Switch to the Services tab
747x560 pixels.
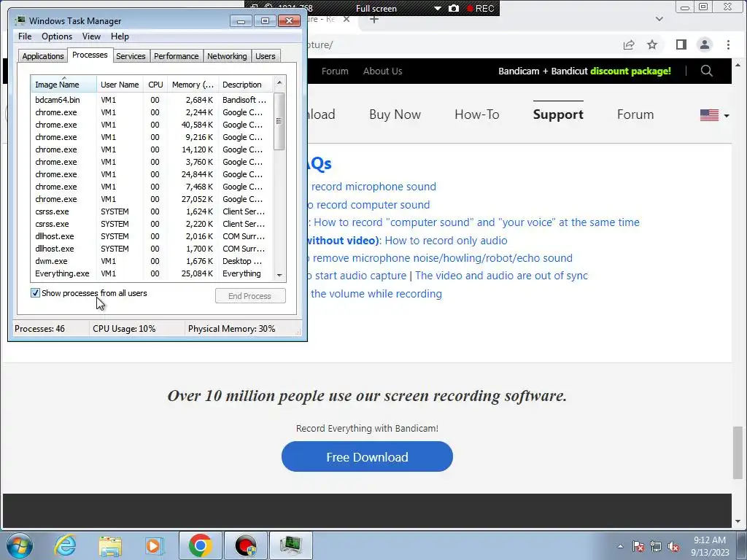point(131,56)
